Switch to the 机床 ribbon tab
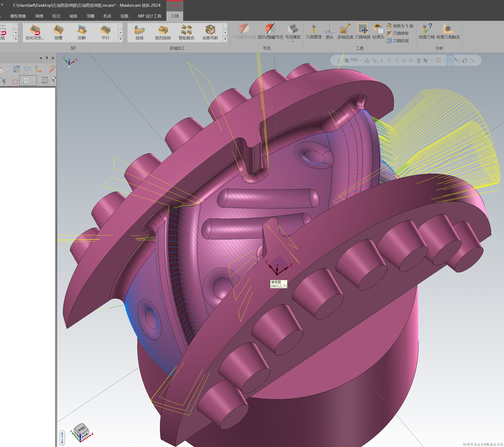Viewport: 504px width, 447px height. (108, 16)
